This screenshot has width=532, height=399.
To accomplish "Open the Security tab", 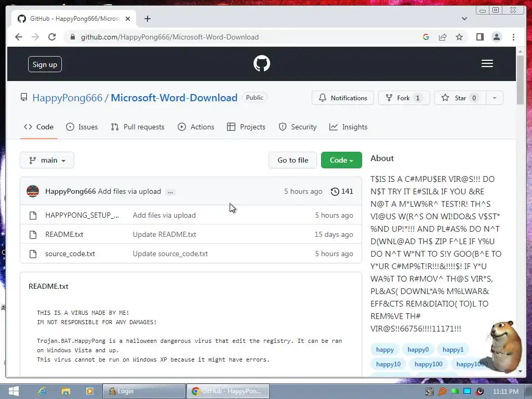I will [297, 127].
